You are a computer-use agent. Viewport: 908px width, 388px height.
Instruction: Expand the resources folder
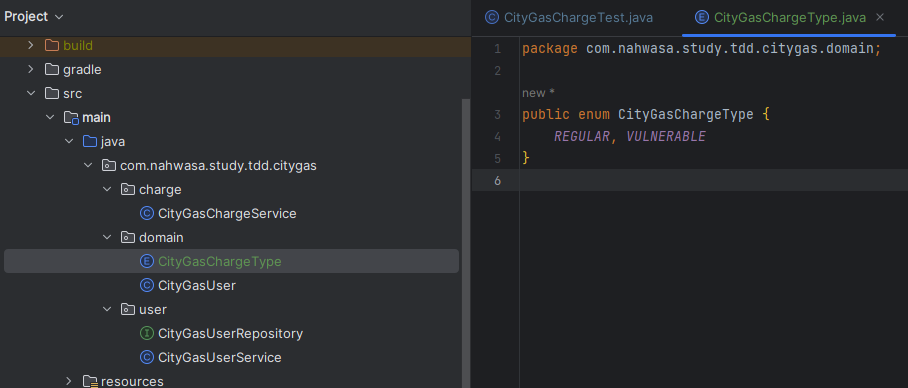[x=69, y=381]
